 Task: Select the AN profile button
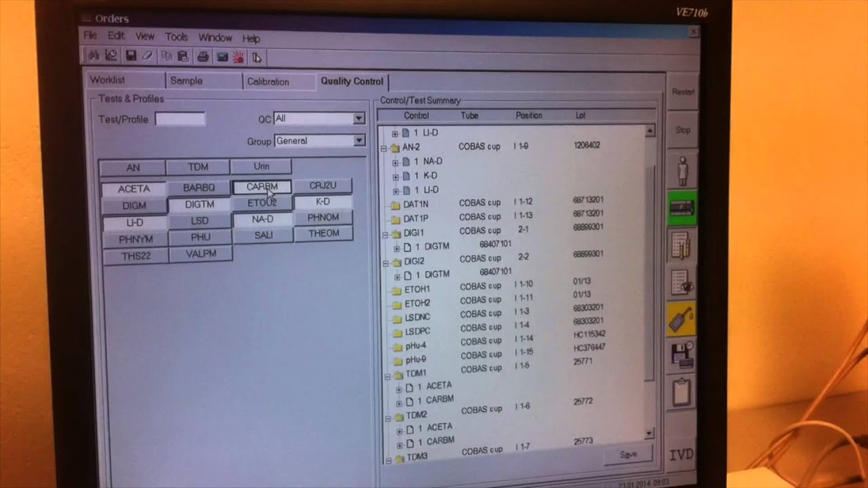tap(133, 167)
